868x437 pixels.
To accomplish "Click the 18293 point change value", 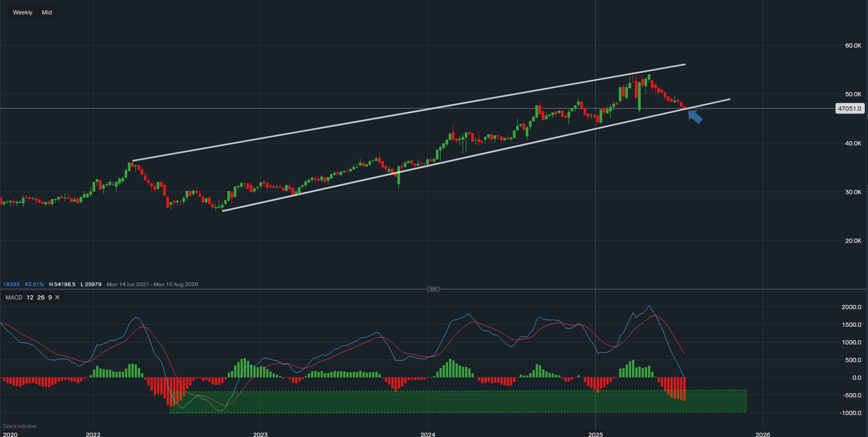I will pyautogui.click(x=11, y=285).
